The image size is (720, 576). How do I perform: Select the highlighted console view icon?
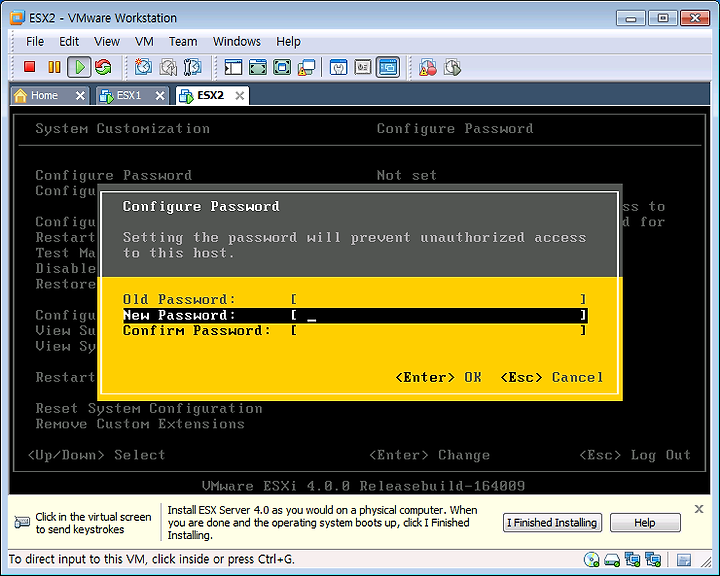[x=388, y=67]
